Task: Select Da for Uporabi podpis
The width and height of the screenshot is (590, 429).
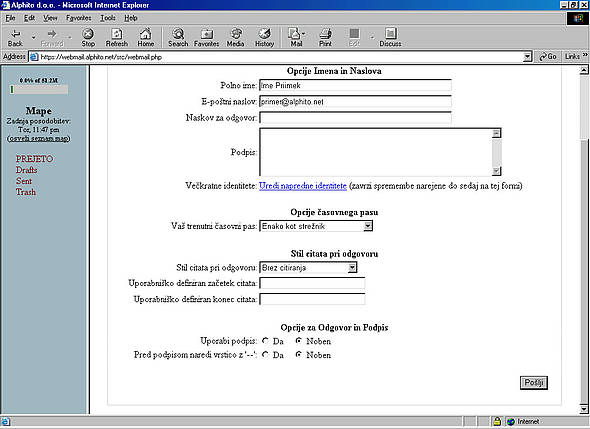Action: pos(265,341)
